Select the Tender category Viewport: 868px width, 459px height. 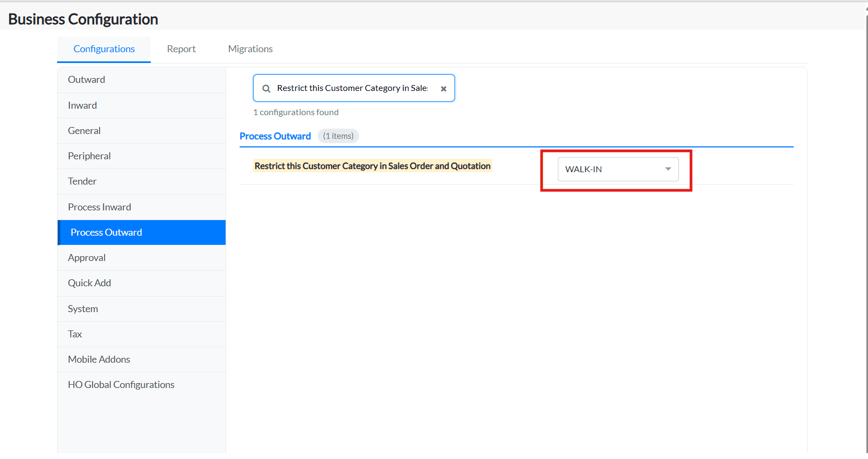tap(82, 181)
